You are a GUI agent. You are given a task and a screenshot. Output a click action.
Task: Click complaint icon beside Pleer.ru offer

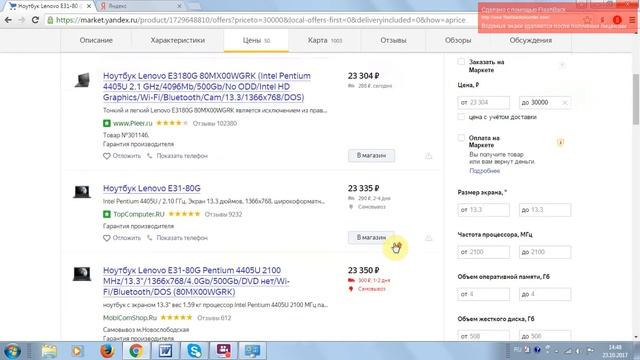point(428,156)
